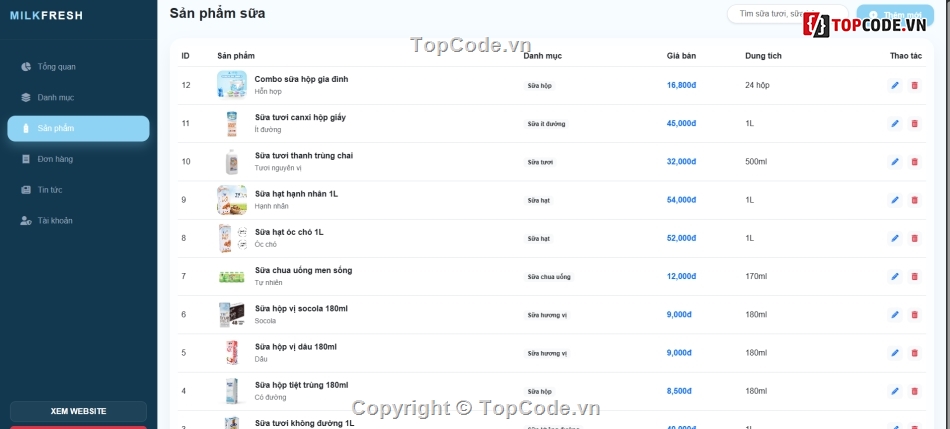Delete Sữa hạt óc chó 1L product
The height and width of the screenshot is (429, 950).
coord(914,238)
